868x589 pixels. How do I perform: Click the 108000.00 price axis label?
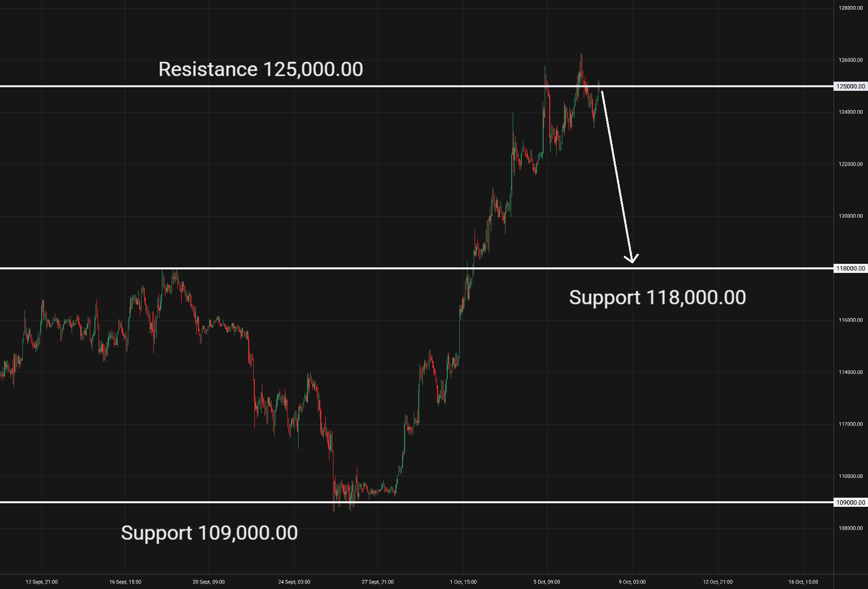(x=850, y=528)
